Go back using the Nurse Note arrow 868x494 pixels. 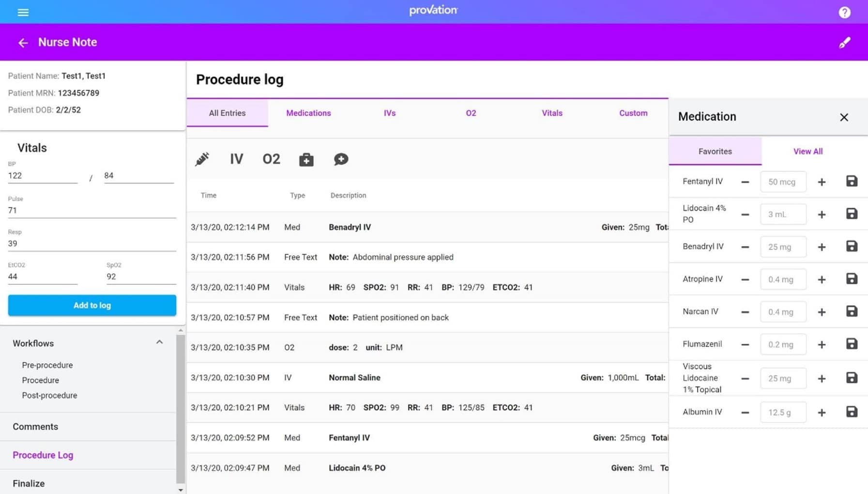click(23, 43)
